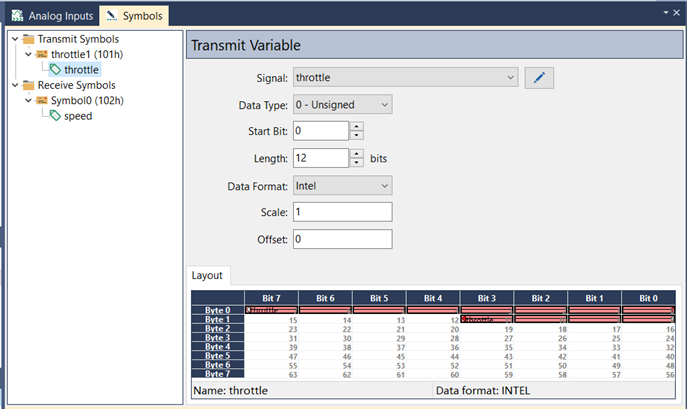
Task: Click the Transmit Variable header
Action: click(x=435, y=45)
